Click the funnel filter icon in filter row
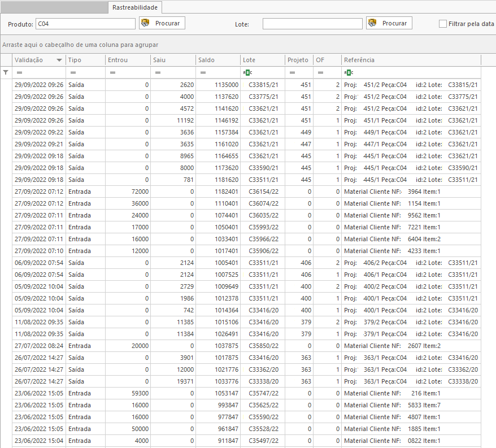This screenshot has width=496, height=448. 6,72
